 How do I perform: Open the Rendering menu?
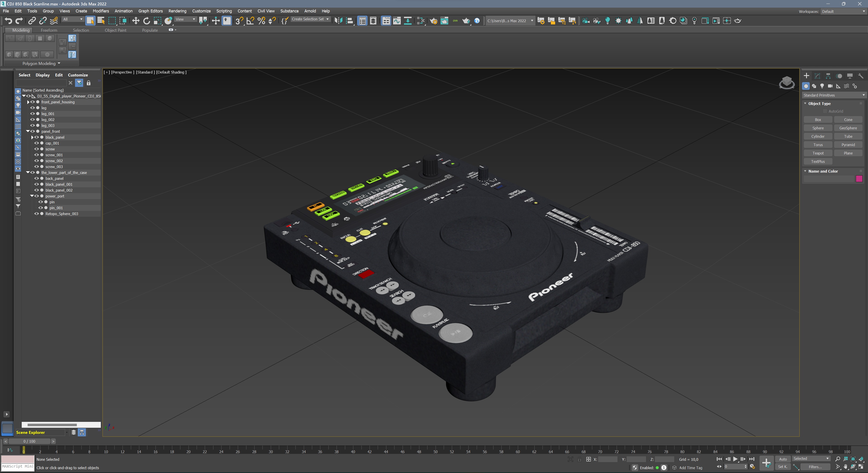177,11
